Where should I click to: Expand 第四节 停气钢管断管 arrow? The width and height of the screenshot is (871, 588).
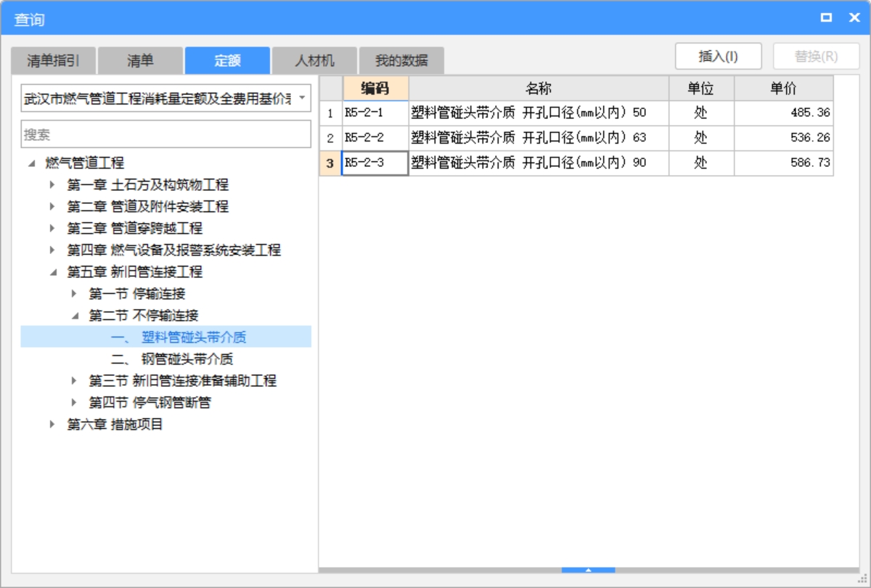(74, 403)
